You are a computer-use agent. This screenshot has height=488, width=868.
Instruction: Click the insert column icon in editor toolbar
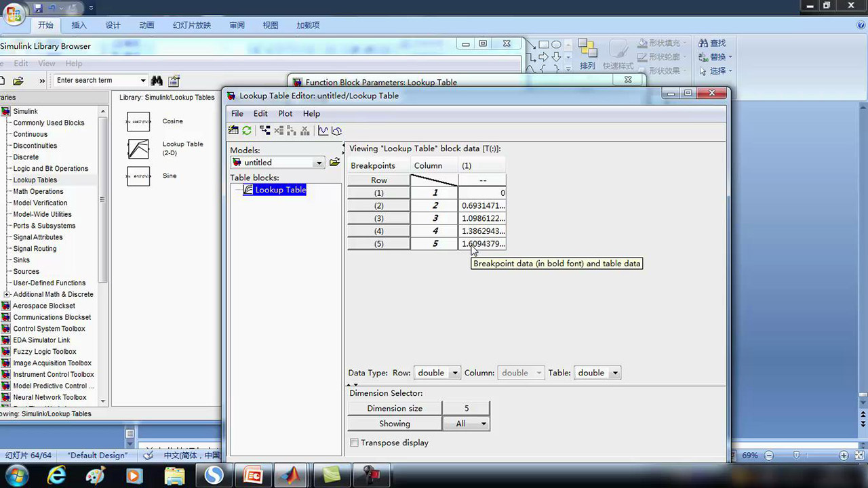click(x=292, y=131)
